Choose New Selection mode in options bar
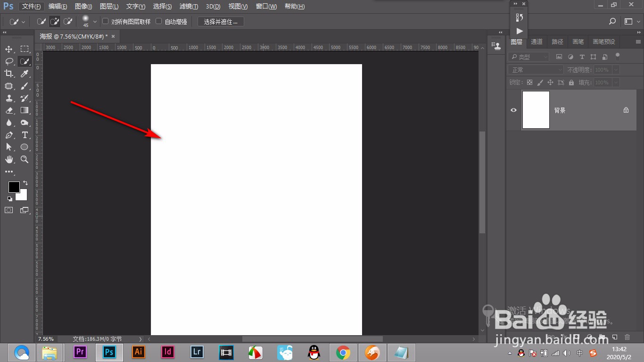 (41, 22)
